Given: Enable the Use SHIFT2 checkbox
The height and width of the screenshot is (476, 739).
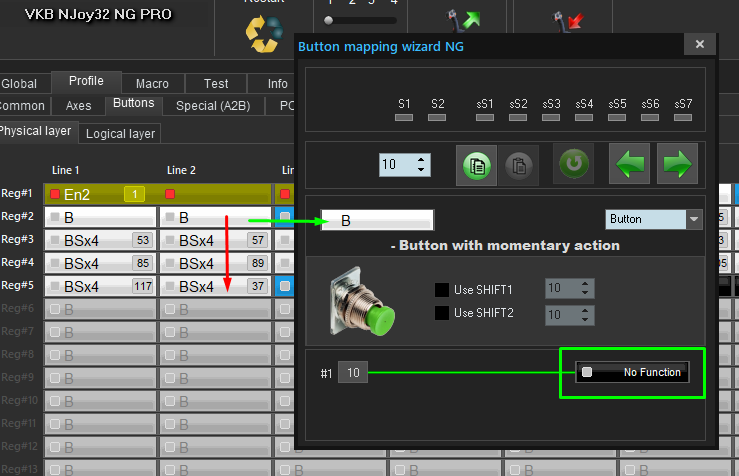Looking at the screenshot, I should [442, 313].
